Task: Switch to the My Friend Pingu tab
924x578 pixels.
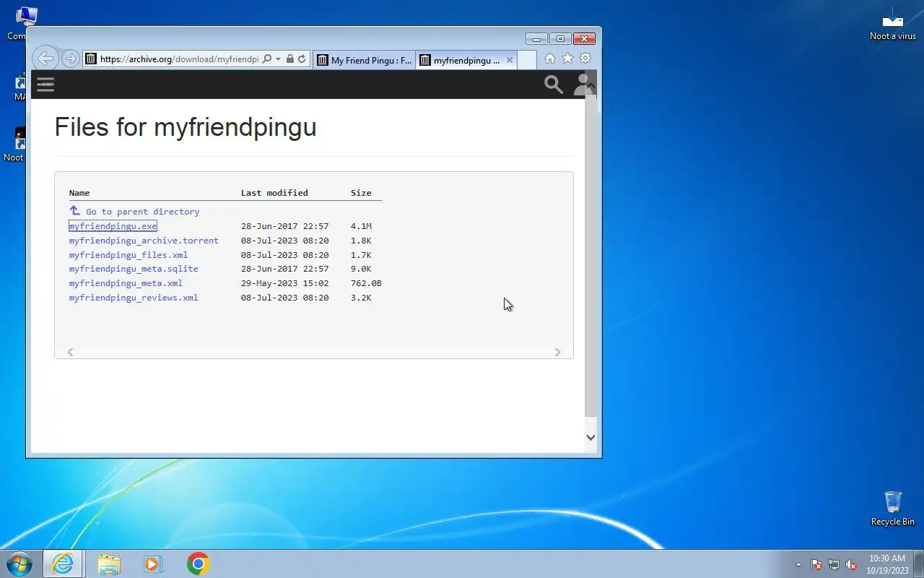Action: [365, 60]
